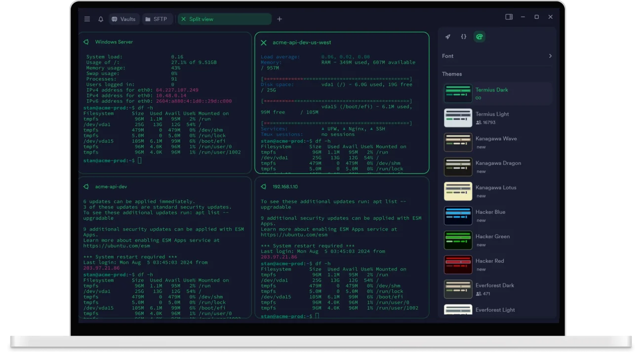Add a new tab with plus
The height and width of the screenshot is (364, 642).
click(x=280, y=19)
